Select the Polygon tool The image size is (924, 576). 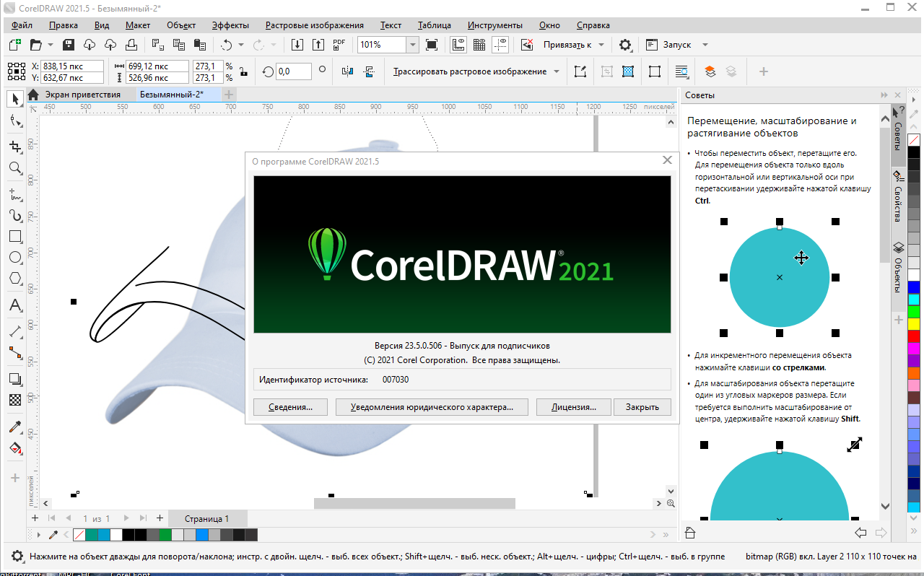click(x=15, y=279)
